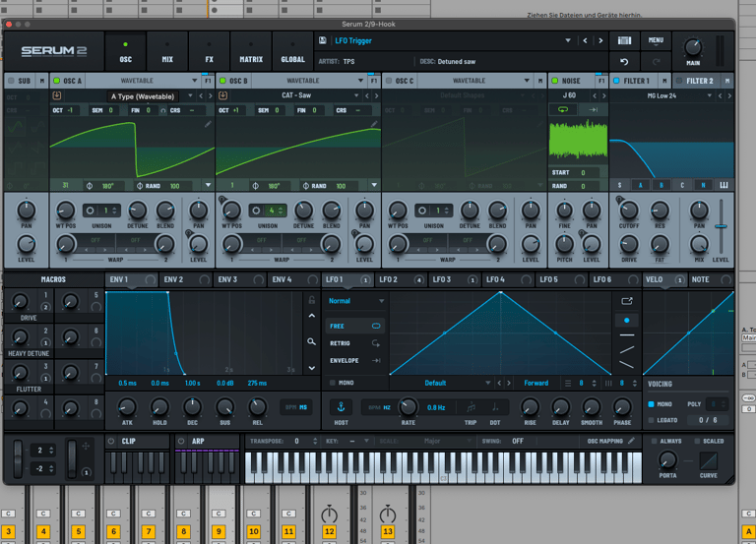Select the LFO flat line draw tool

[x=627, y=334]
